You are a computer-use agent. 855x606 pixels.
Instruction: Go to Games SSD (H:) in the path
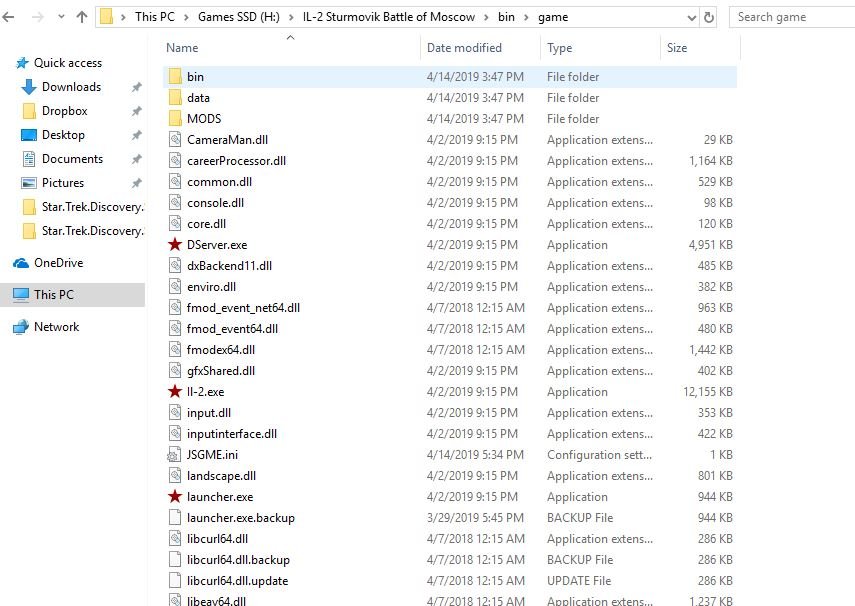(x=239, y=17)
